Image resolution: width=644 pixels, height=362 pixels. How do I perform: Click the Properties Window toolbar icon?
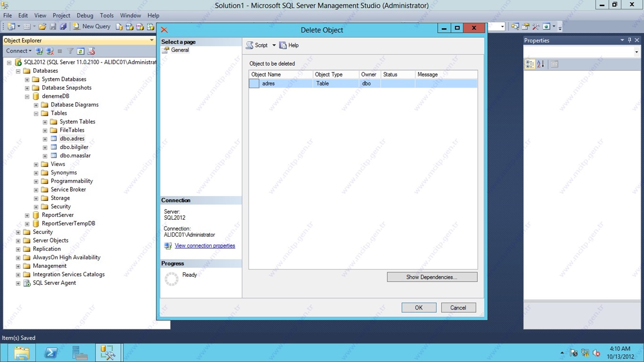coord(526,26)
